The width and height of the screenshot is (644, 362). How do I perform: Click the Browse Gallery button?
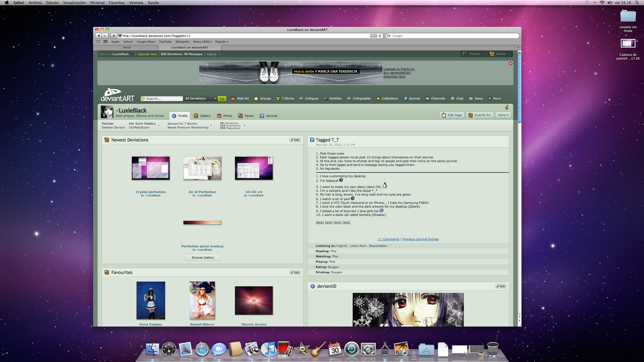point(203,257)
